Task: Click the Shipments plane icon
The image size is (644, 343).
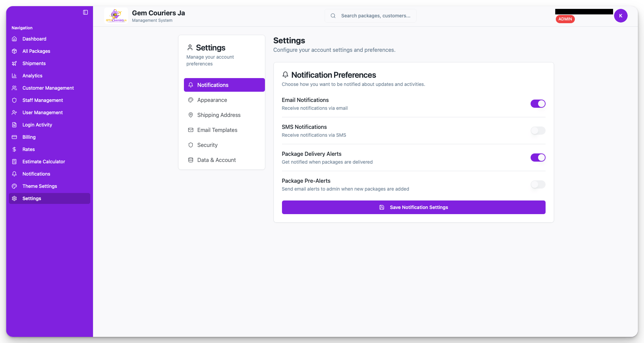Action: pos(14,63)
